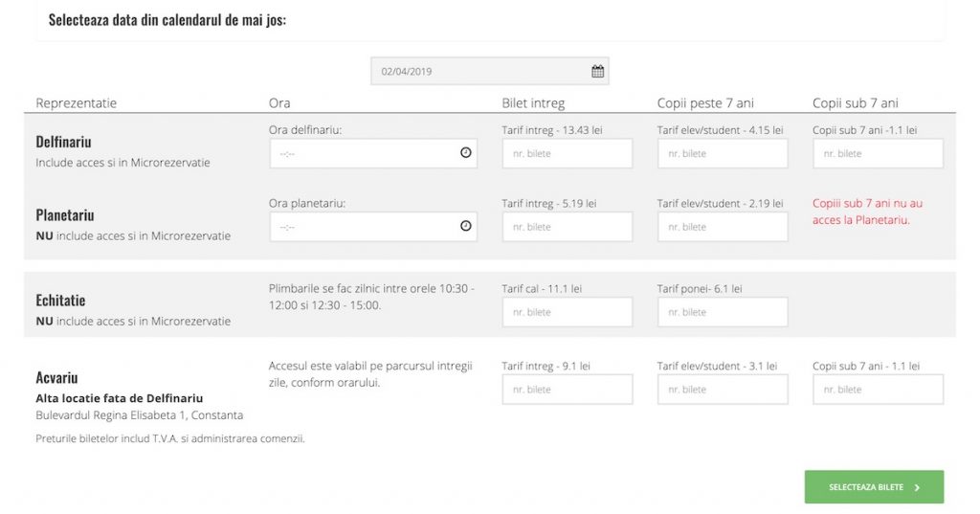The height and width of the screenshot is (514, 980).
Task: Click the clock icon for Ora planetariu
Action: tap(466, 226)
